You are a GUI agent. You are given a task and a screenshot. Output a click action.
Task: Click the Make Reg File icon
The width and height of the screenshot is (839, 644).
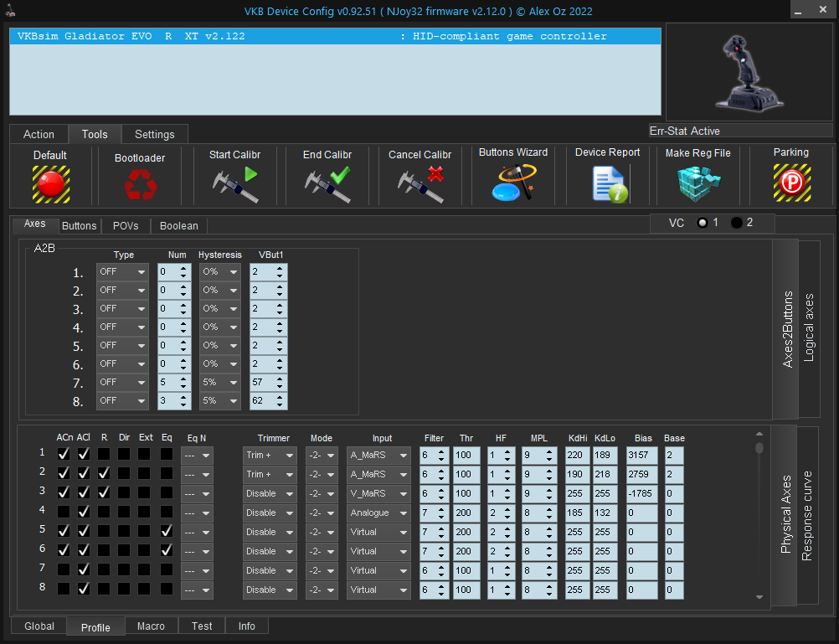(699, 183)
